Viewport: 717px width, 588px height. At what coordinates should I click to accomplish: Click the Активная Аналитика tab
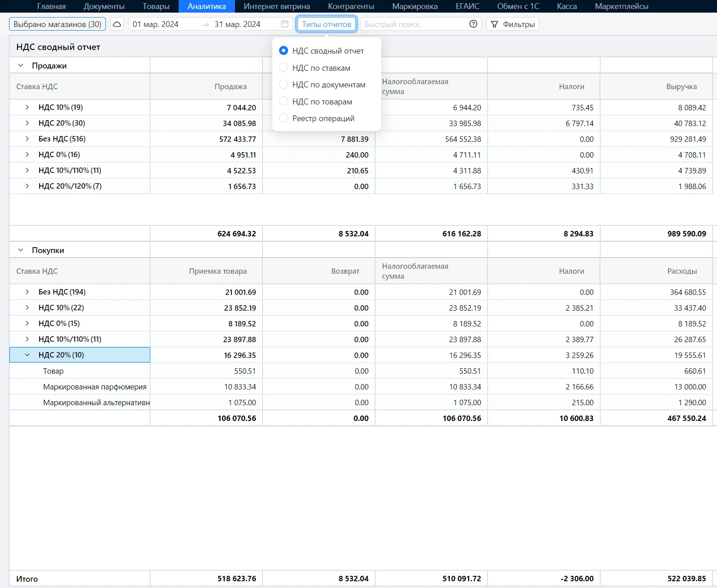click(207, 6)
